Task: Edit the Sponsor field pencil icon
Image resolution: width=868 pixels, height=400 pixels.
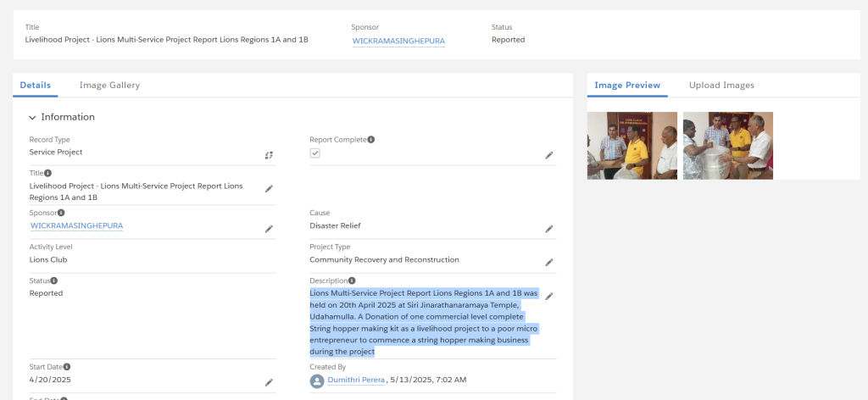Action: pyautogui.click(x=269, y=229)
